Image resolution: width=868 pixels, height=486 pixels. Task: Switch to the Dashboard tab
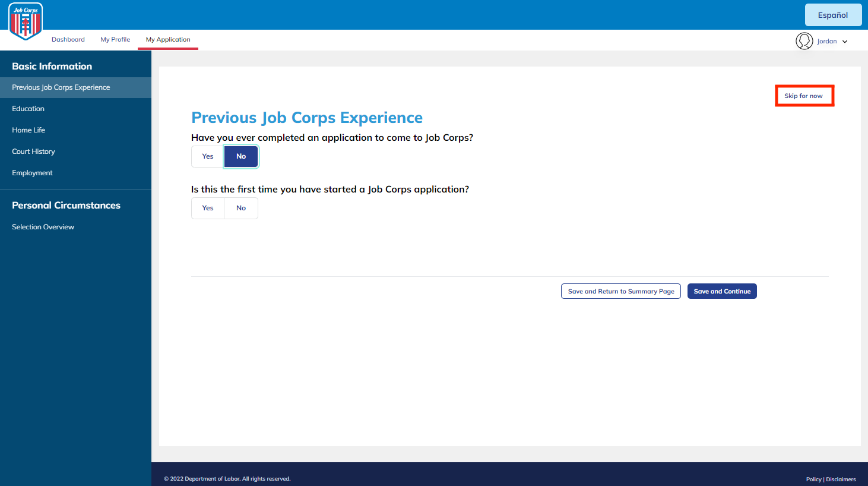coord(68,39)
